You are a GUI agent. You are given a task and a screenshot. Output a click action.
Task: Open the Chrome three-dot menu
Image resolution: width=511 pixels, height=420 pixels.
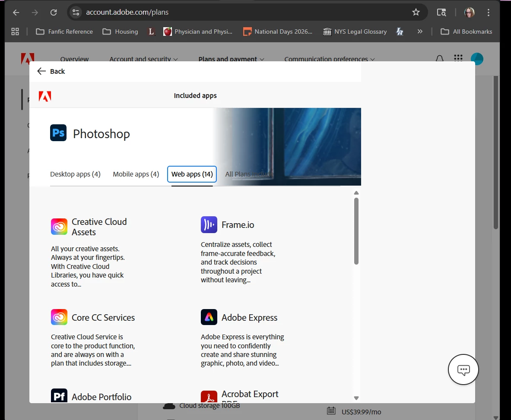[x=488, y=13]
